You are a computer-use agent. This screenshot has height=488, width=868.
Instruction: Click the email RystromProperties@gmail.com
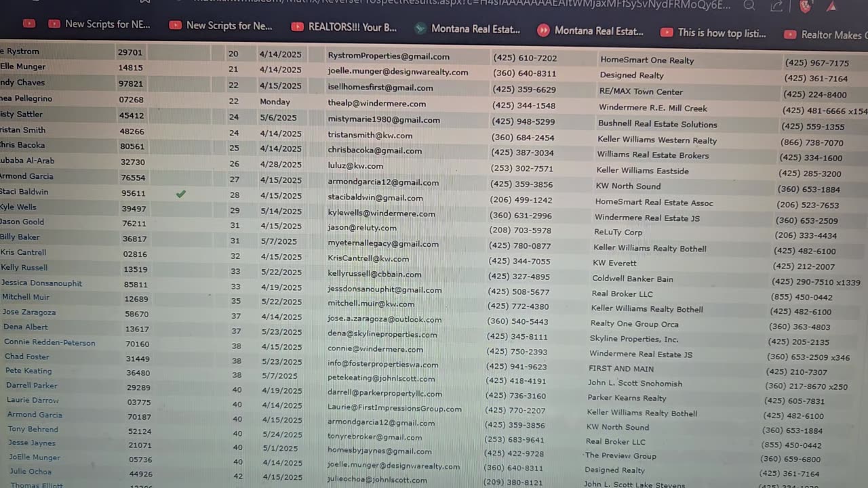[389, 56]
